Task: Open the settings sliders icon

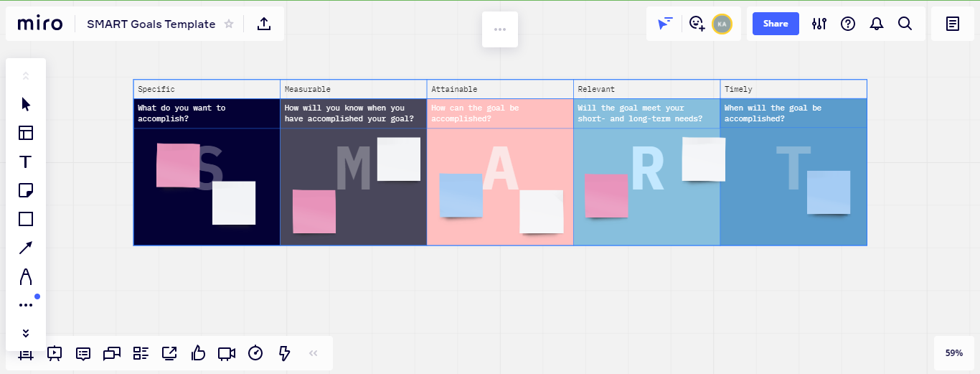Action: (819, 24)
